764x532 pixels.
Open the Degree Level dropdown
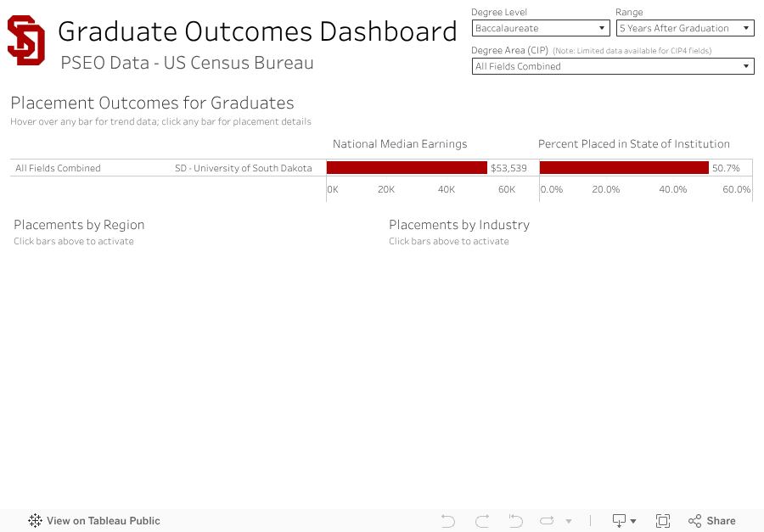[541, 28]
